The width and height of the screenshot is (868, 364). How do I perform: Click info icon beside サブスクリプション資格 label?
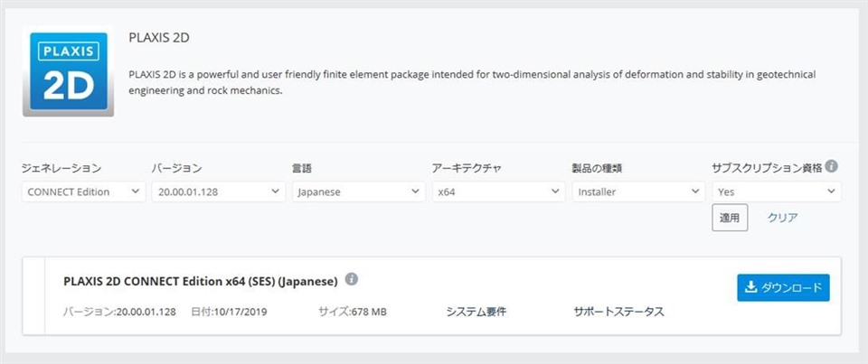coord(831,167)
